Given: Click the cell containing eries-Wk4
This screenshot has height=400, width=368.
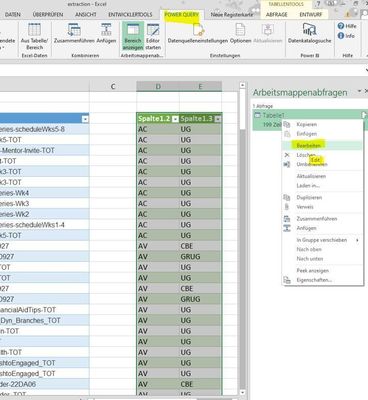Looking at the screenshot, I should point(45,193).
